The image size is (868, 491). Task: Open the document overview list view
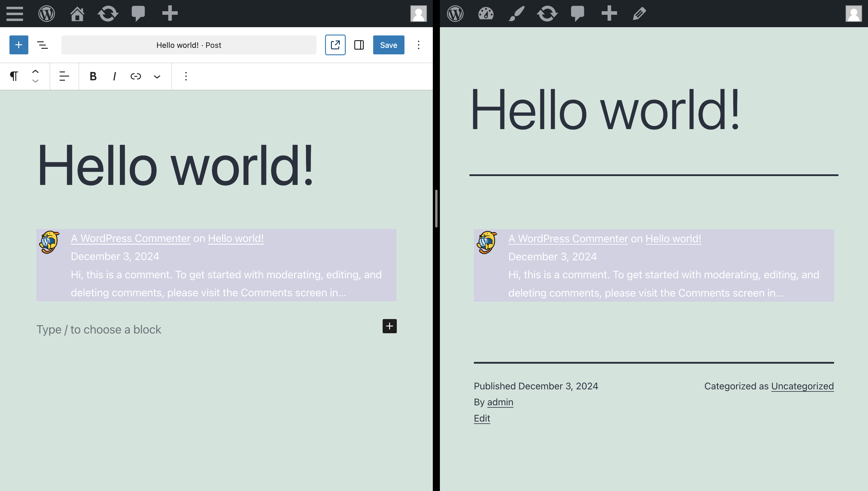tap(43, 45)
